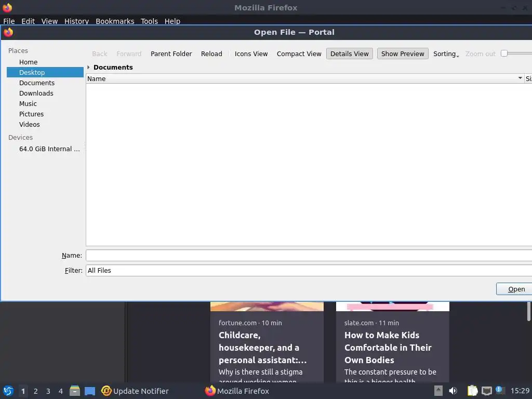Screen dimensions: 532x399
Task: Open the View menu in Firefox
Action: (49, 21)
